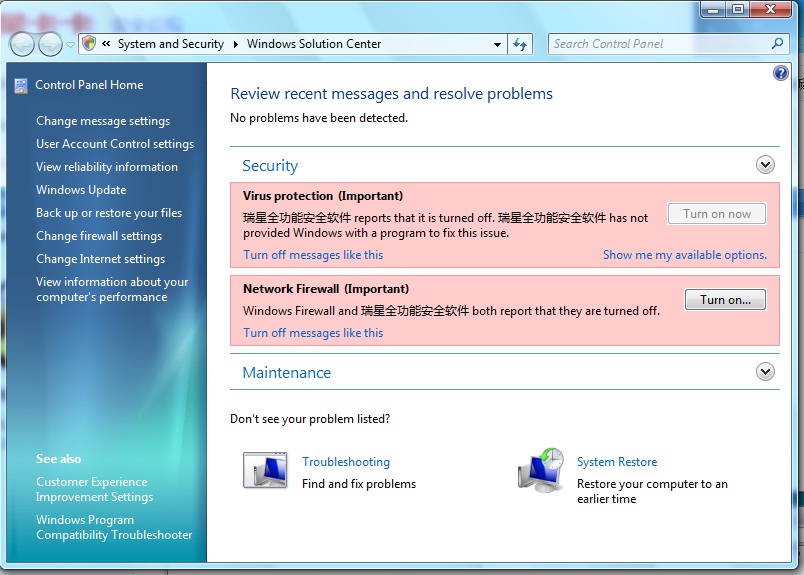Maximize the Control Panel window
Screen dimensions: 804x575
point(737,9)
